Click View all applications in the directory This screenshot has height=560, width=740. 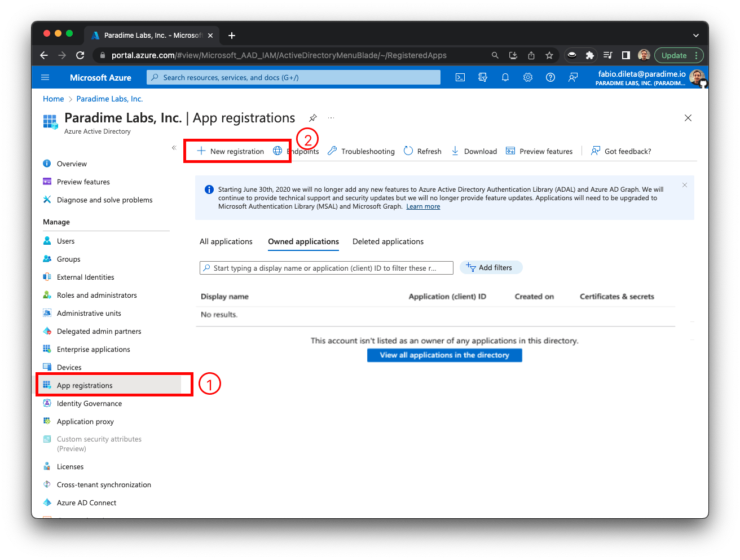(x=444, y=355)
